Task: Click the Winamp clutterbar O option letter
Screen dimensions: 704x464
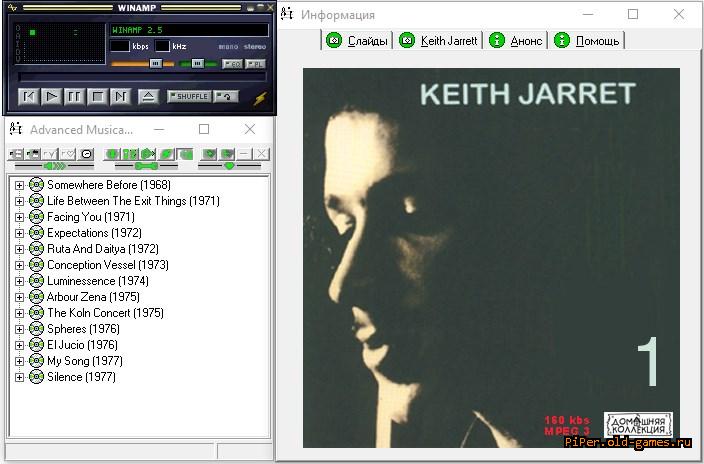Action: point(18,28)
